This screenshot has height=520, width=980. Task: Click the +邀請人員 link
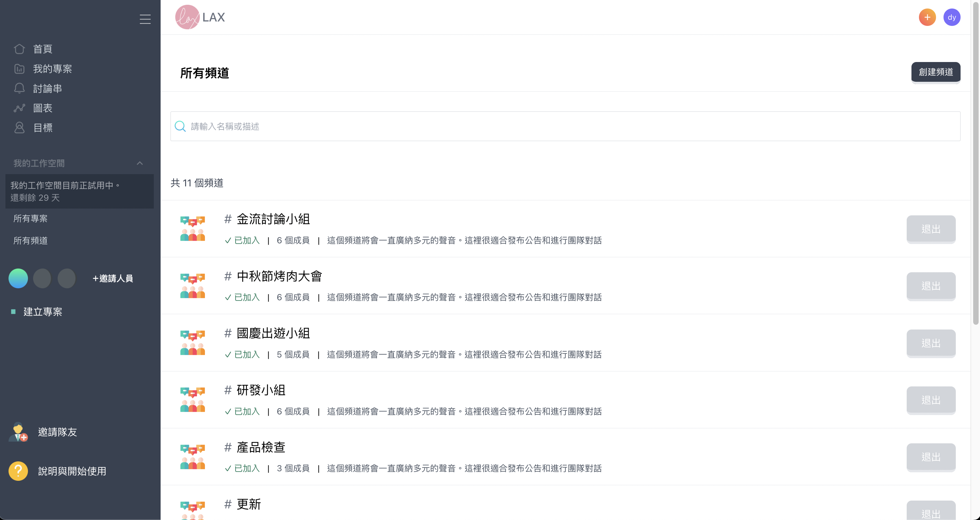[113, 278]
